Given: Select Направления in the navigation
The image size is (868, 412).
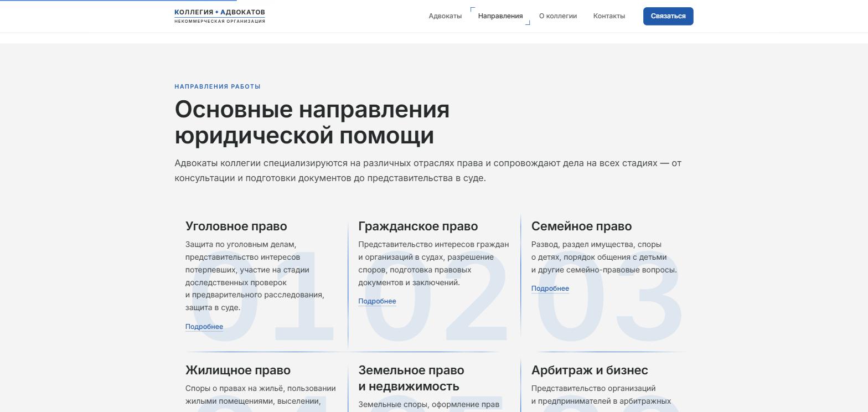Looking at the screenshot, I should (500, 16).
